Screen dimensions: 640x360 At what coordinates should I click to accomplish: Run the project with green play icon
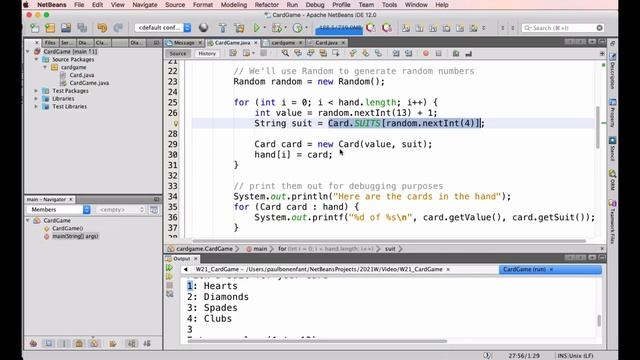coord(257,28)
